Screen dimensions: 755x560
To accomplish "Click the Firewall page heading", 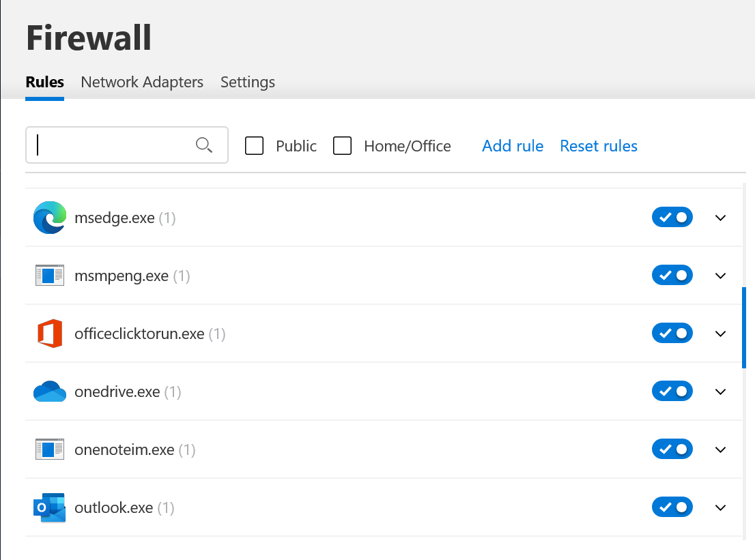I will 89,38.
